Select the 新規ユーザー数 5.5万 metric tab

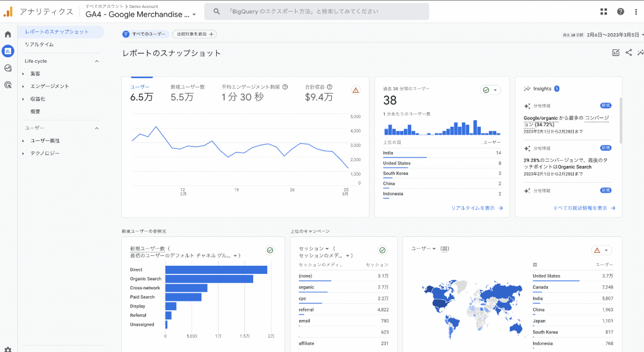(x=188, y=94)
